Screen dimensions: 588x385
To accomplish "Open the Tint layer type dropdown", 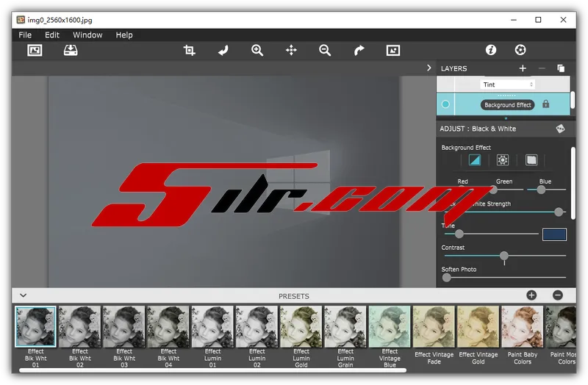I will [x=507, y=84].
